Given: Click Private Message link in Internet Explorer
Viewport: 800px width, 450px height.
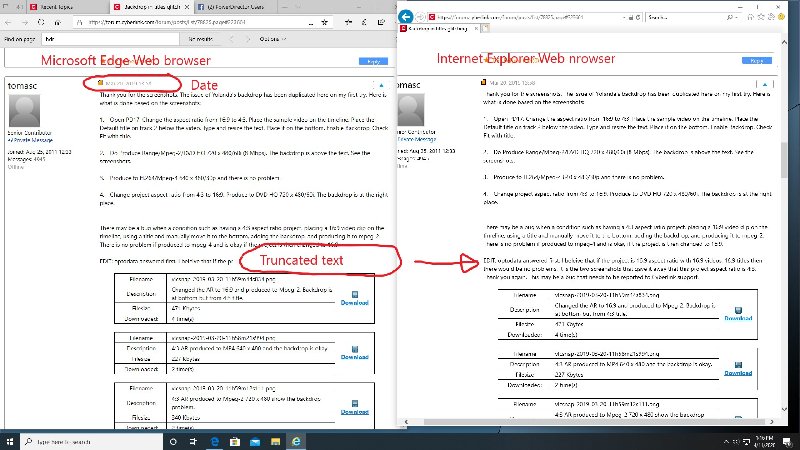Looking at the screenshot, I should (x=417, y=139).
